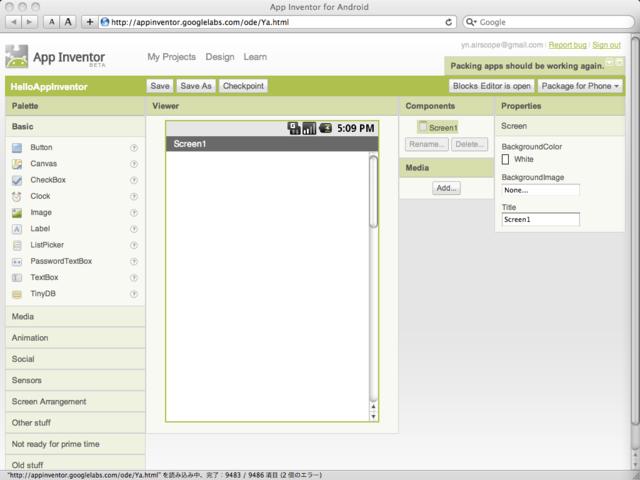Select the Button component icon in the palette

[x=17, y=148]
